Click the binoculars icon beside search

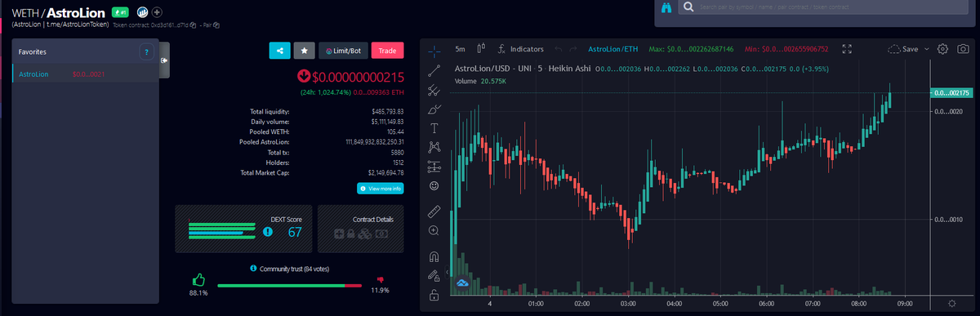(667, 7)
